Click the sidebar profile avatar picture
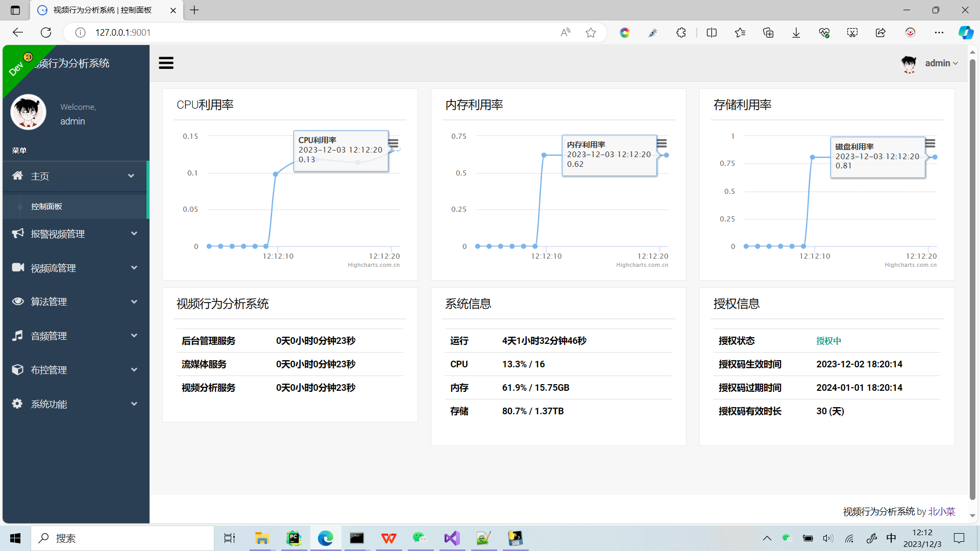 29,112
